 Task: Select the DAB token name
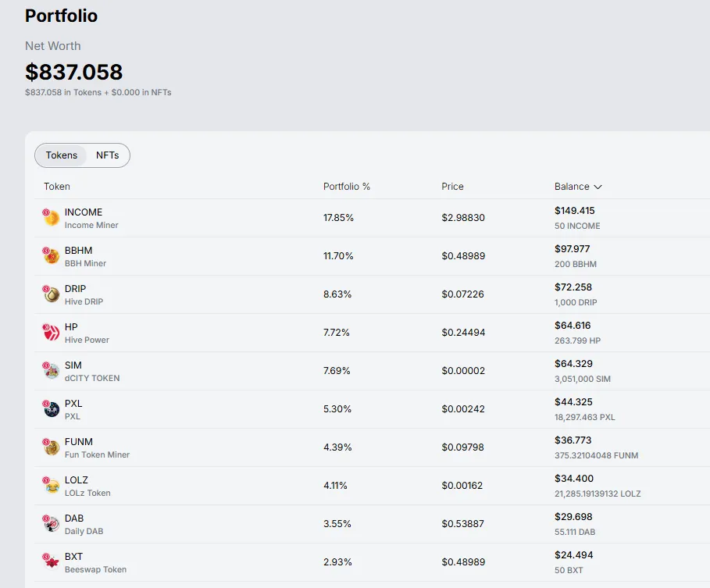[74, 518]
